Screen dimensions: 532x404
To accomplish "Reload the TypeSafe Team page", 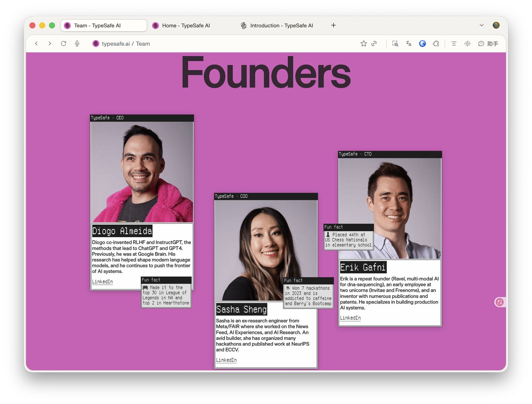I will click(x=63, y=44).
